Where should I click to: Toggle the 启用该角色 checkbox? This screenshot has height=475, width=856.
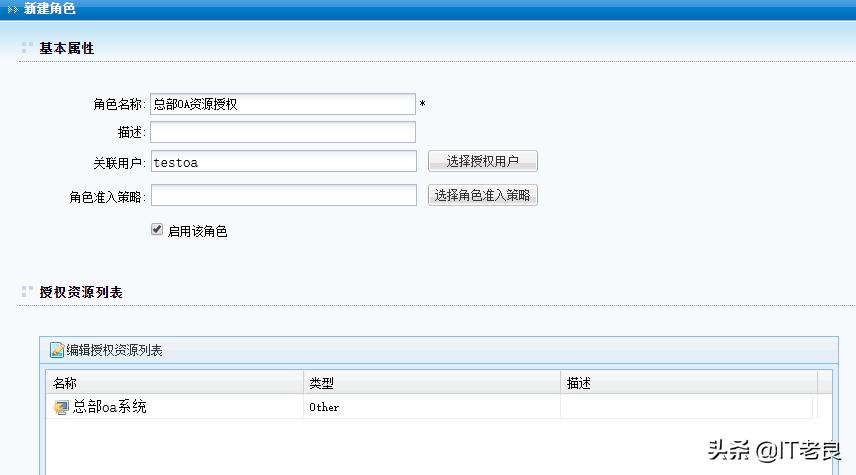pos(157,229)
